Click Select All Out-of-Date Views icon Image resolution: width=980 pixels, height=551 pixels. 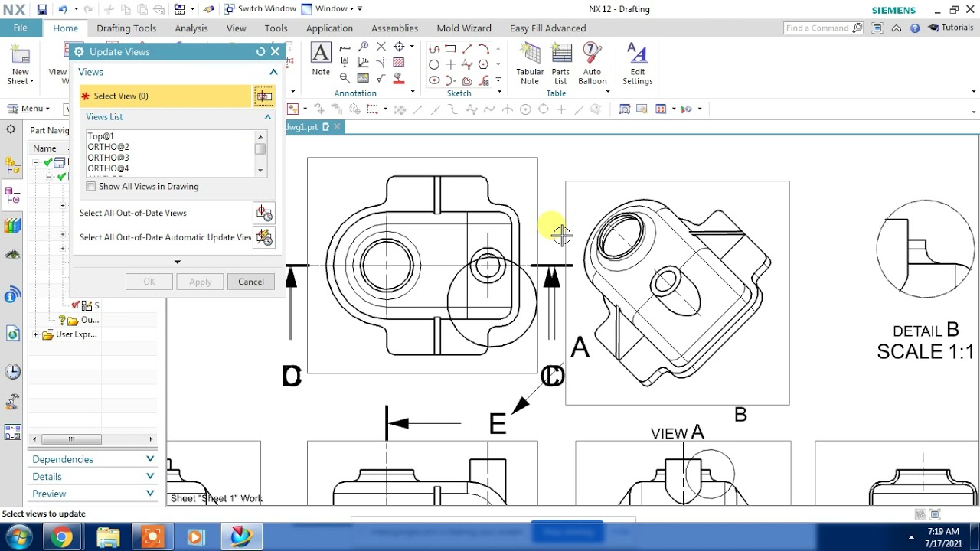click(264, 214)
